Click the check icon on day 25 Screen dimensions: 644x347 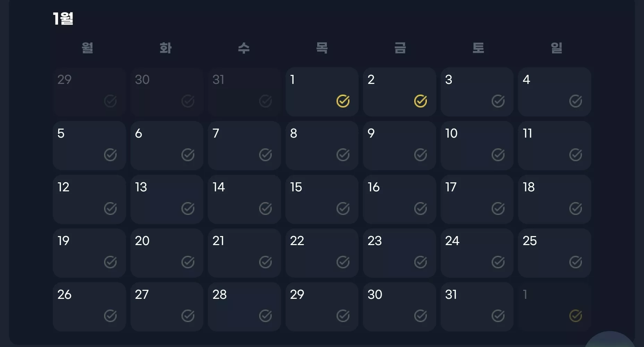click(576, 262)
